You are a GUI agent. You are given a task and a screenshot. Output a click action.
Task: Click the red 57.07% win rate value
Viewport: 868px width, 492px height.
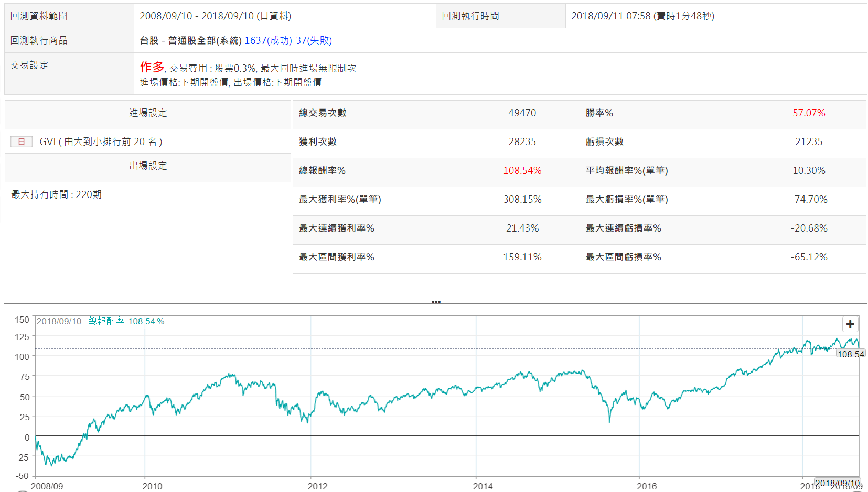(808, 113)
